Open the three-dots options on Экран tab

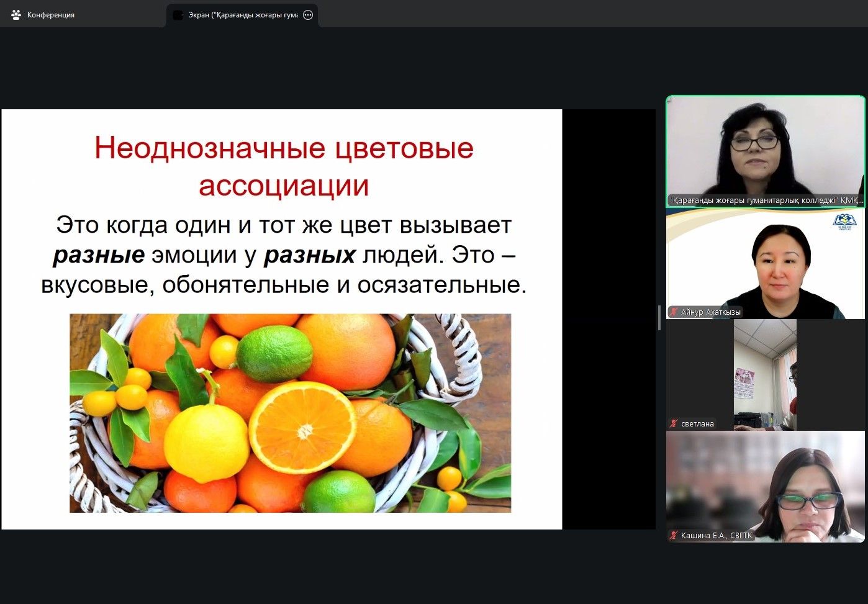click(308, 15)
